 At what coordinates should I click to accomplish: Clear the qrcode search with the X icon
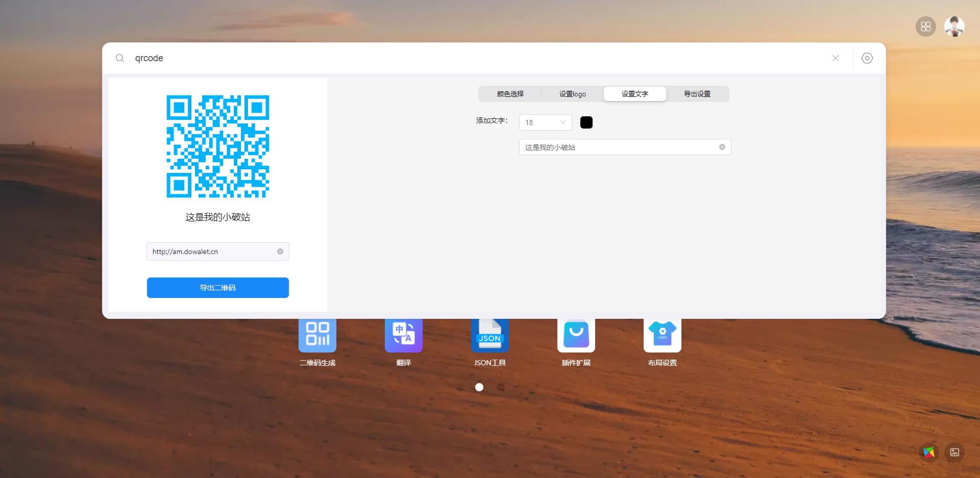[x=836, y=58]
